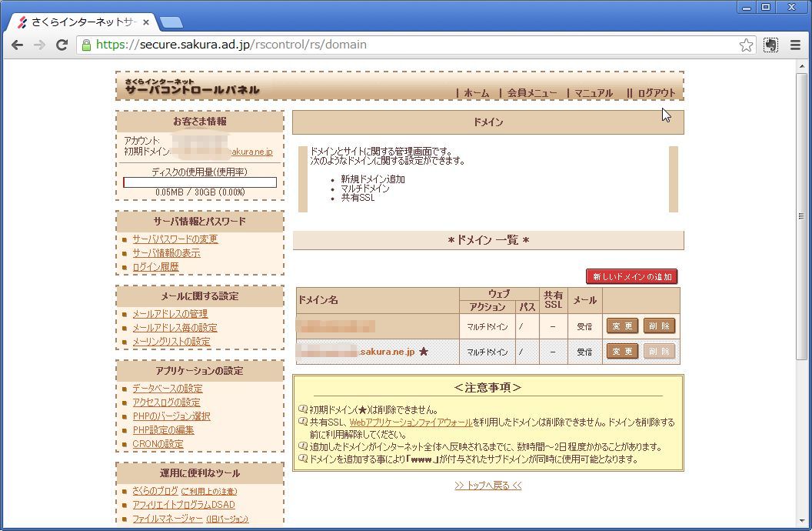Image resolution: width=812 pixels, height=531 pixels.
Task: Click the disabled 削除 in the sakura.ne.jp row
Action: click(659, 352)
